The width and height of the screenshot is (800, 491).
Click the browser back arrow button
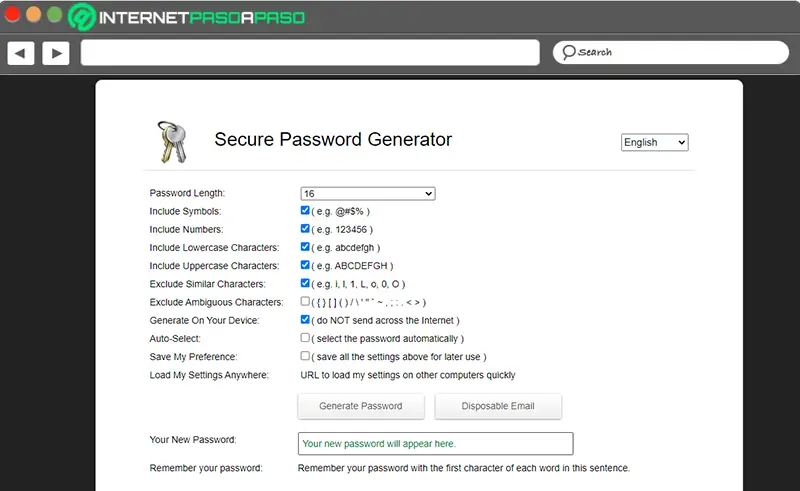click(x=21, y=53)
